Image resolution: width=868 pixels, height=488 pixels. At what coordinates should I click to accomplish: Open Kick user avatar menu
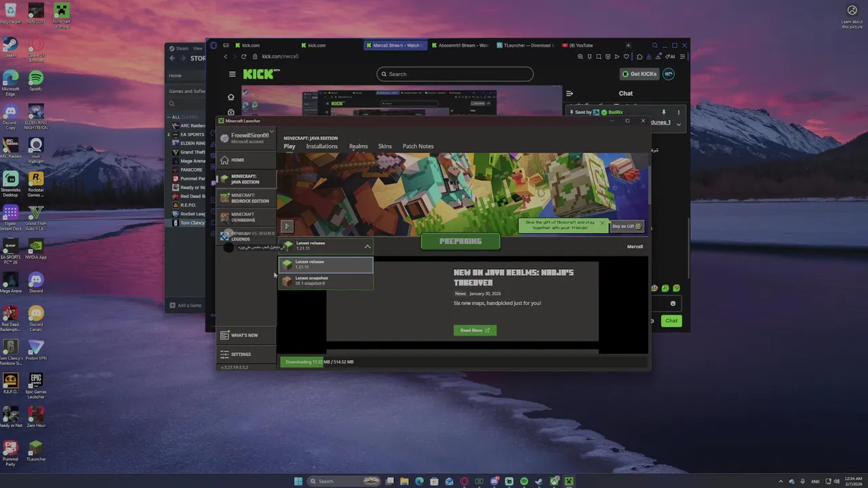[669, 74]
